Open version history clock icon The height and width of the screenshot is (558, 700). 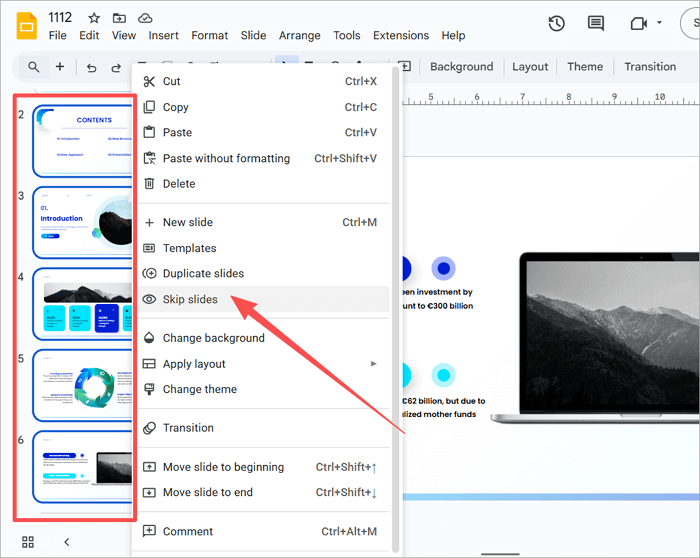tap(557, 23)
